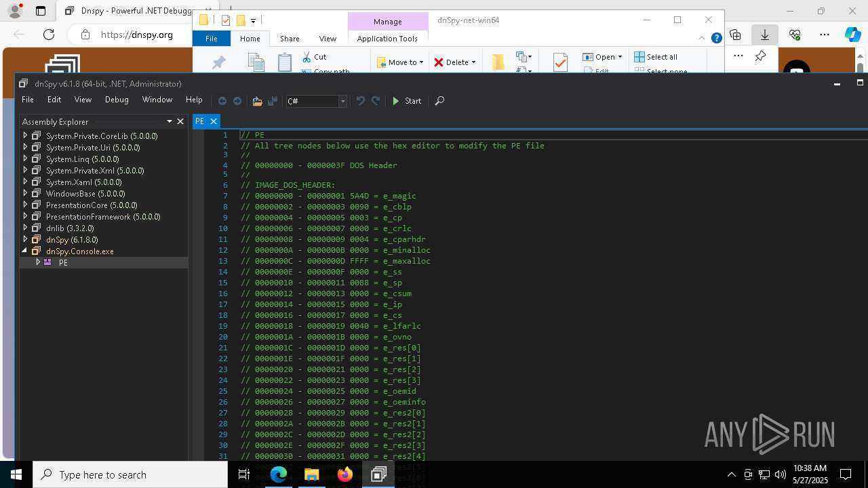Start debugging with the Start button

coord(407,101)
